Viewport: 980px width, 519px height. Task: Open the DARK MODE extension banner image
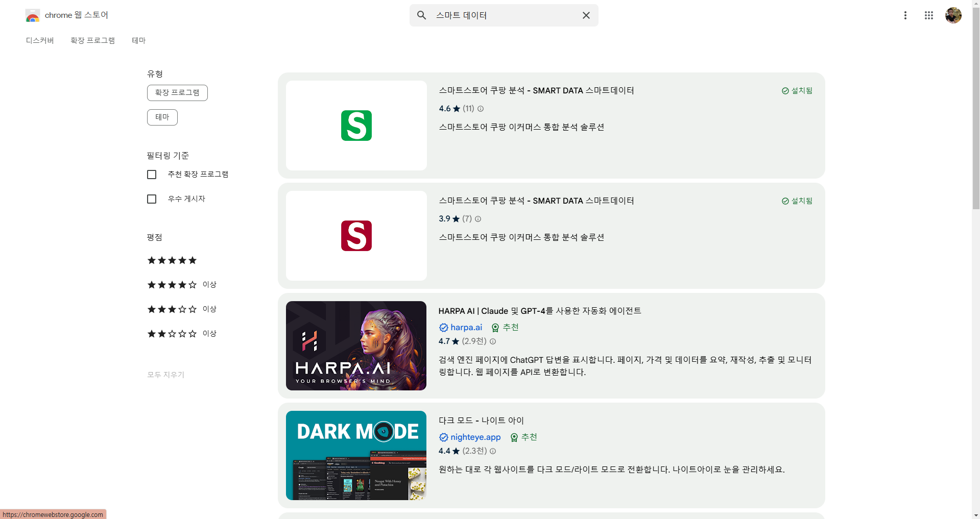tap(356, 455)
